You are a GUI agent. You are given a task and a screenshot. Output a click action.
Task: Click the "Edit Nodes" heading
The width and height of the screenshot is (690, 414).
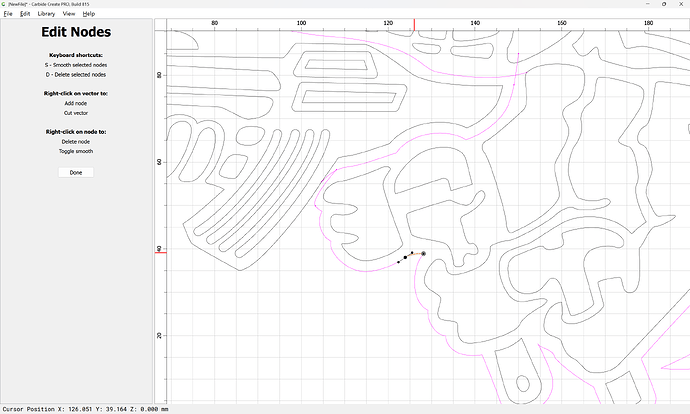pos(76,32)
